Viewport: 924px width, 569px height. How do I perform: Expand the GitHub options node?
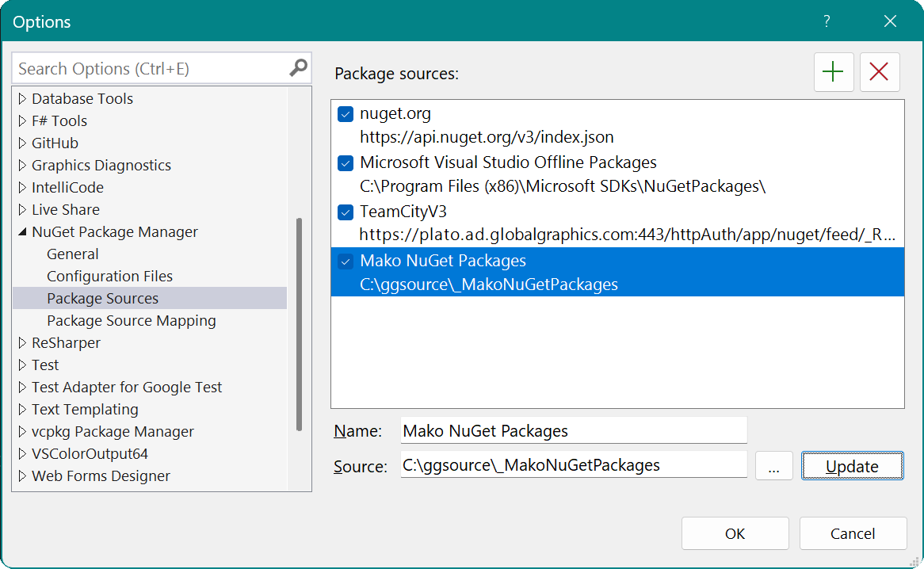pos(22,143)
